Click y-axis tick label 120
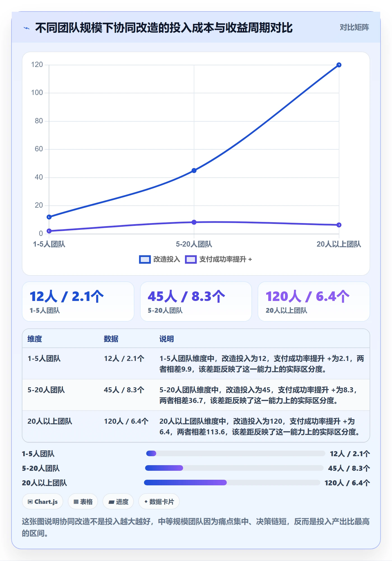 (37, 65)
